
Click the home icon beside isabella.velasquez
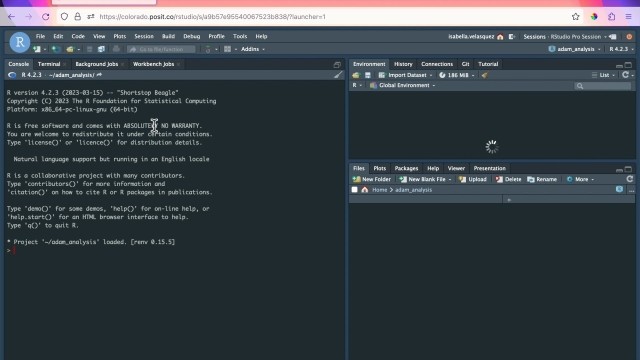point(500,37)
